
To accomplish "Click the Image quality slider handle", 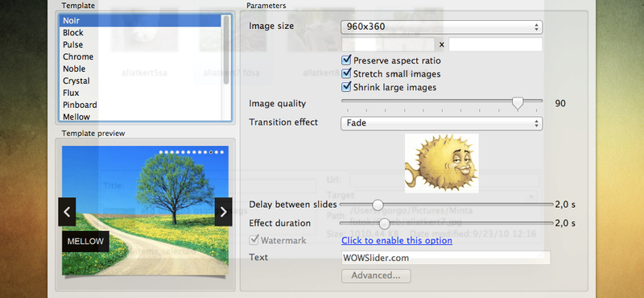I will (x=518, y=103).
